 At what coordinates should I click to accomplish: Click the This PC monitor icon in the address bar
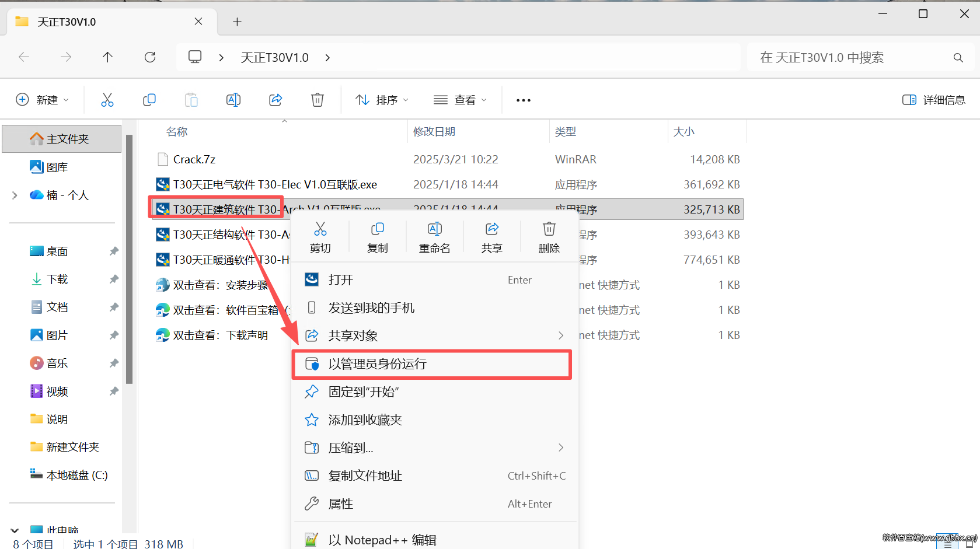pos(195,57)
